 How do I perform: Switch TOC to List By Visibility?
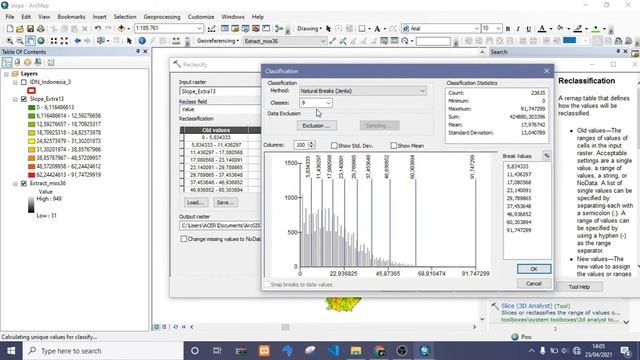pos(27,62)
